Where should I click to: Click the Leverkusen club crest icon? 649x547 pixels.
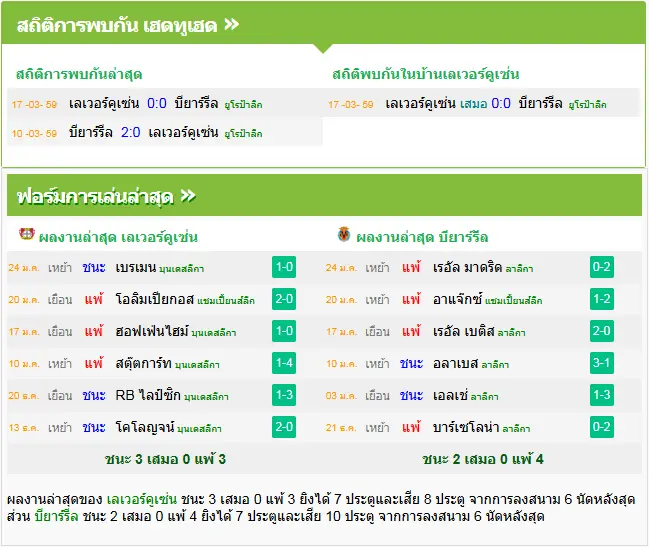tap(26, 234)
